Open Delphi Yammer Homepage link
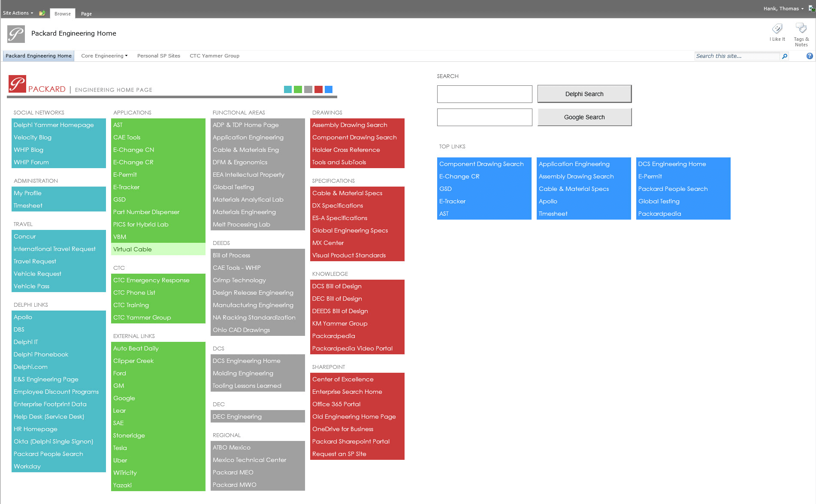 point(54,125)
